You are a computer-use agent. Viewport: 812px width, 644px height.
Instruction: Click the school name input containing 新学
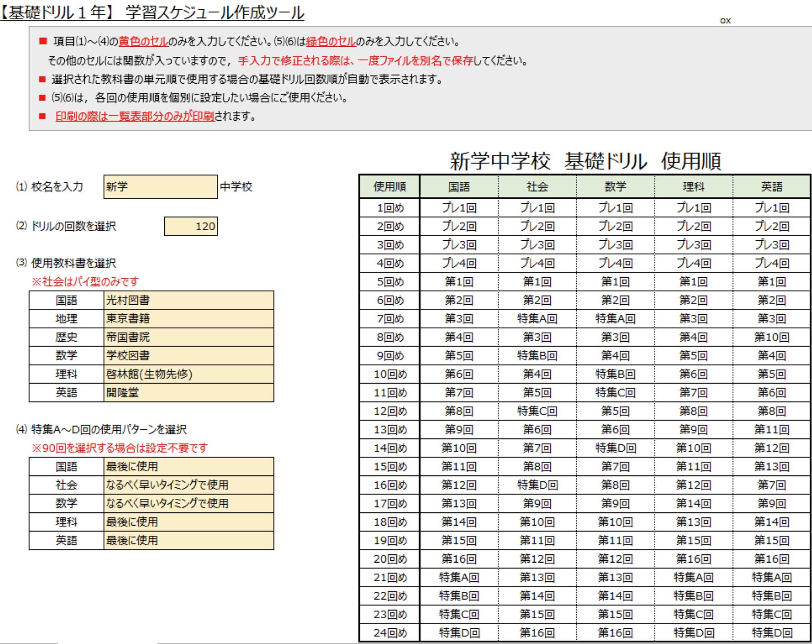point(160,187)
